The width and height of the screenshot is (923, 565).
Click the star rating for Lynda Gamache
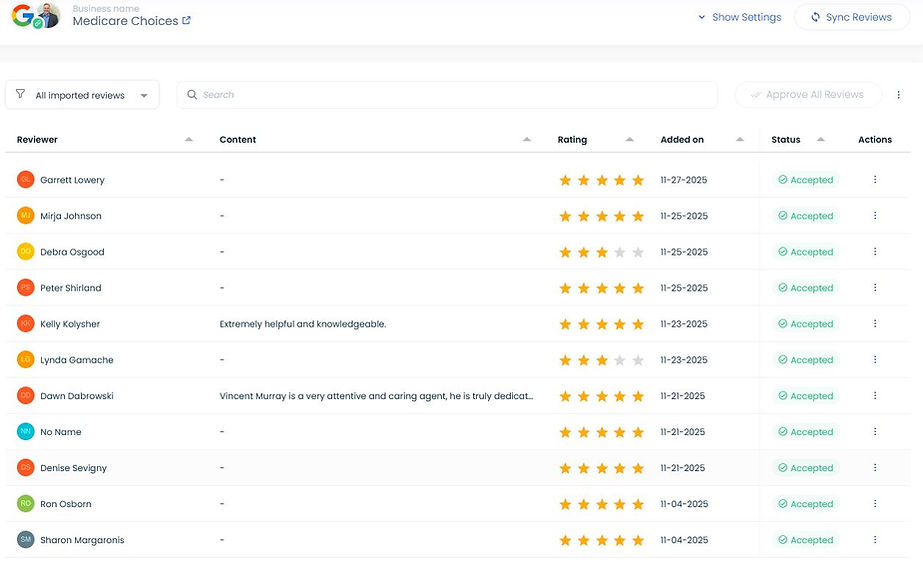coord(601,360)
